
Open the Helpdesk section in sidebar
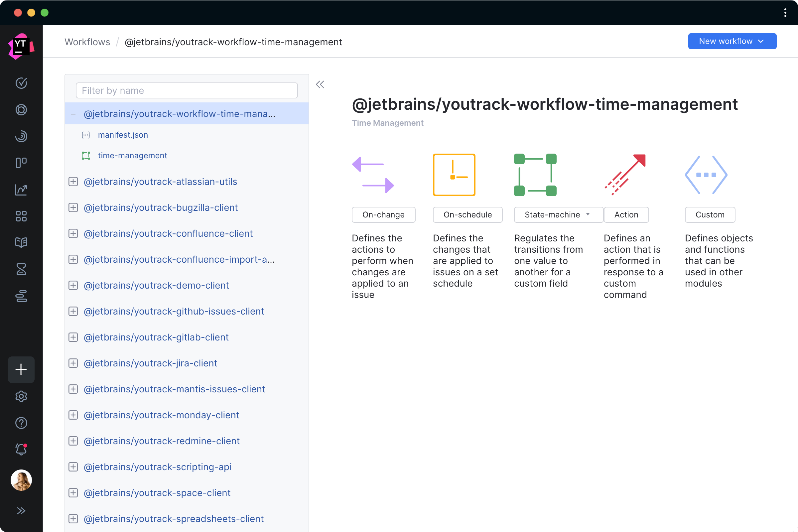point(21,110)
